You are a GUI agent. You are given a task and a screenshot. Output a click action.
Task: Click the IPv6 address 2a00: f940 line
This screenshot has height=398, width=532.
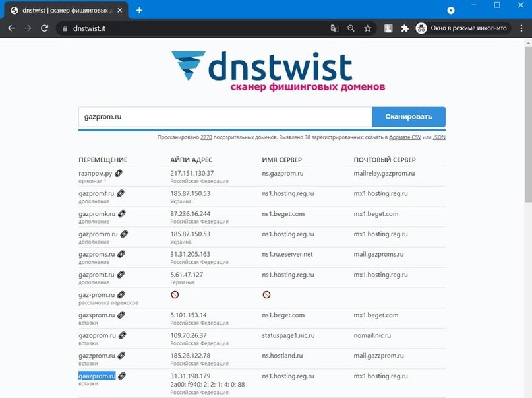pos(207,384)
